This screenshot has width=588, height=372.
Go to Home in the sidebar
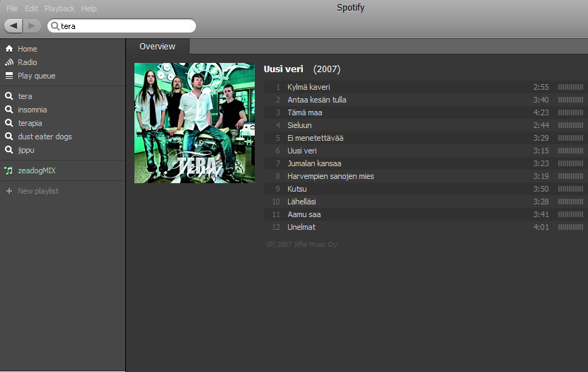point(28,49)
